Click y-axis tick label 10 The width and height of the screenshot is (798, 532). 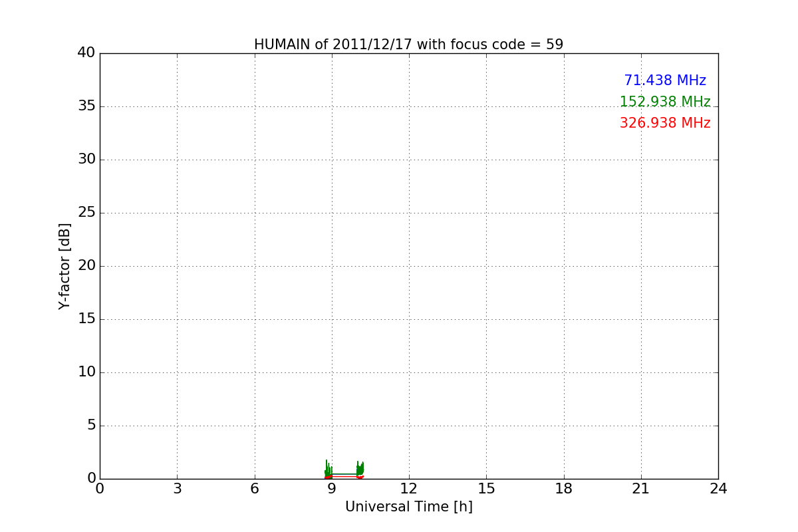tap(86, 372)
